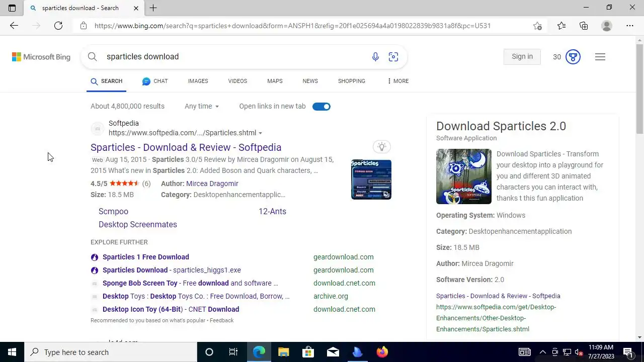The width and height of the screenshot is (644, 362).
Task: Open the Favorites list
Action: (x=561, y=26)
